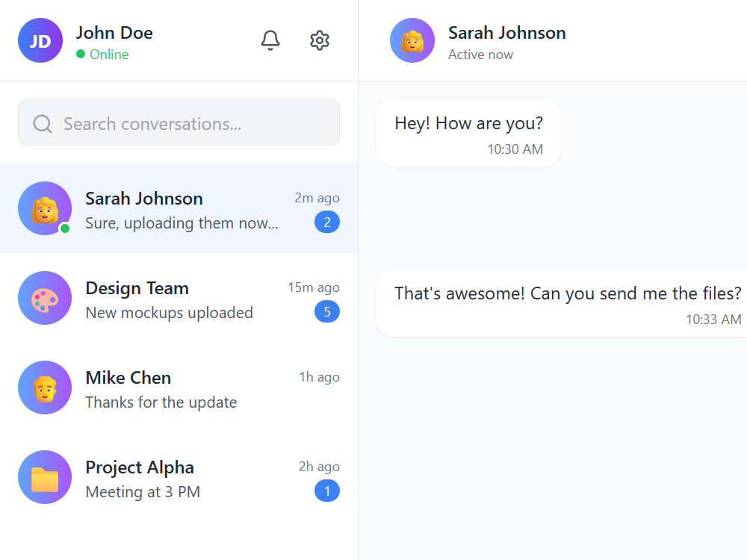Click the Project Alpha folder avatar
Image resolution: width=747 pixels, height=560 pixels.
click(45, 477)
